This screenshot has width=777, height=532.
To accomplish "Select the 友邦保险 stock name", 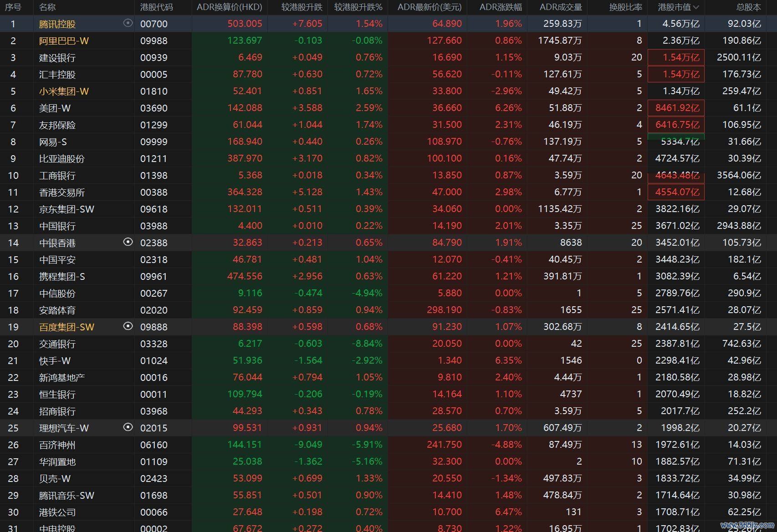I will pos(57,125).
